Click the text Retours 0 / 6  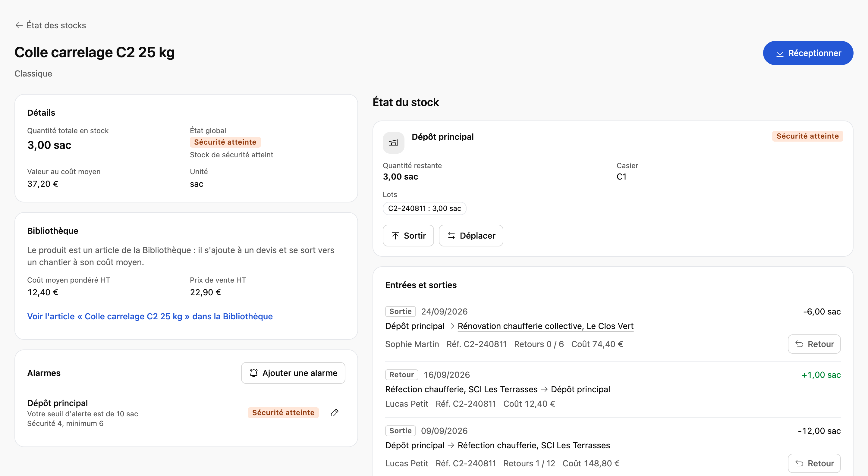(539, 344)
